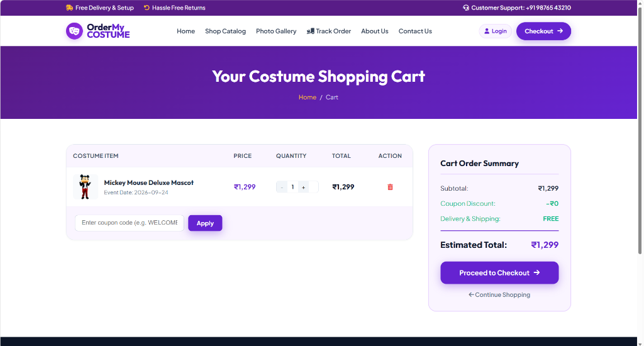644x346 pixels.
Task: Click the purple ₹1,299 in the PRICE column
Action: click(x=245, y=187)
